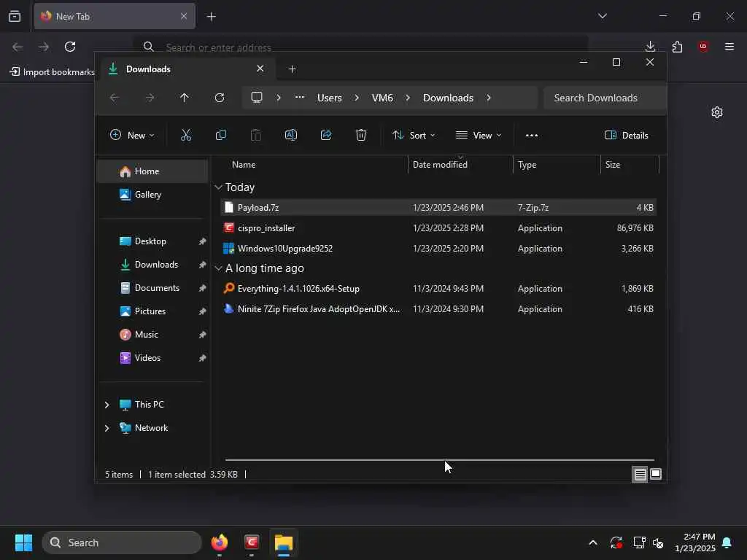The width and height of the screenshot is (747, 560).
Task: Click the ellipsis in the breadcrumb path
Action: [x=300, y=97]
